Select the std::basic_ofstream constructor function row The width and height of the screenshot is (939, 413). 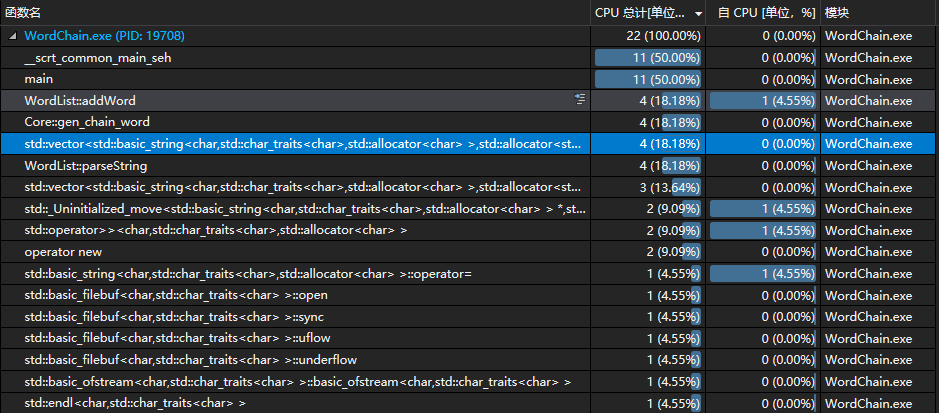[x=470, y=381]
